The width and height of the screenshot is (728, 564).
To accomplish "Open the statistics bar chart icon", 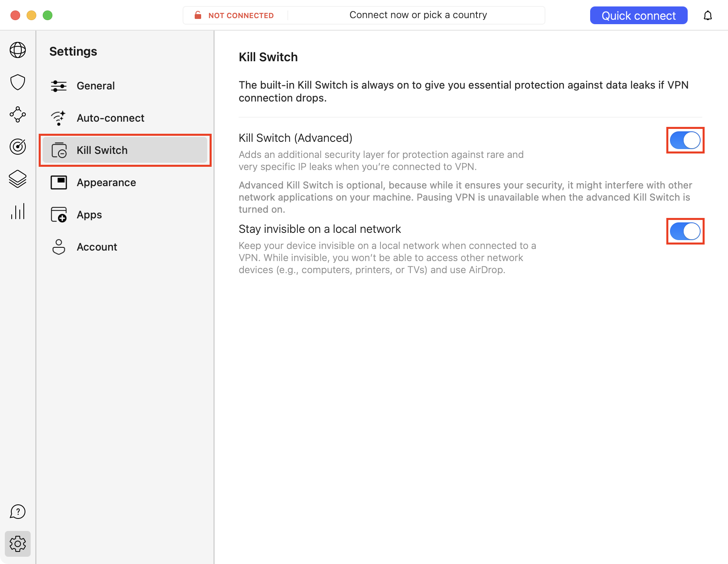I will [18, 211].
